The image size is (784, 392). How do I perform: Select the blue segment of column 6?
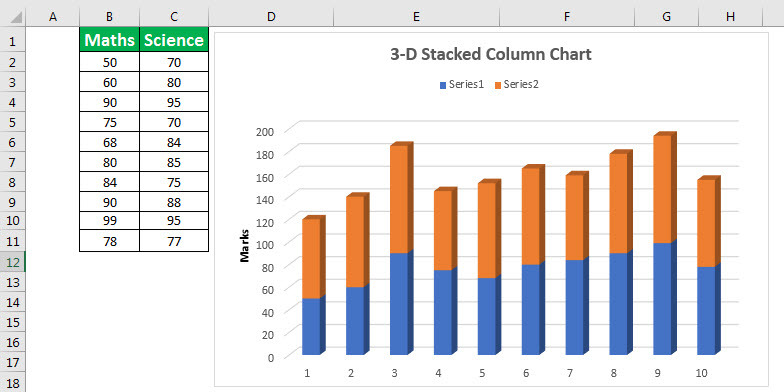click(530, 309)
